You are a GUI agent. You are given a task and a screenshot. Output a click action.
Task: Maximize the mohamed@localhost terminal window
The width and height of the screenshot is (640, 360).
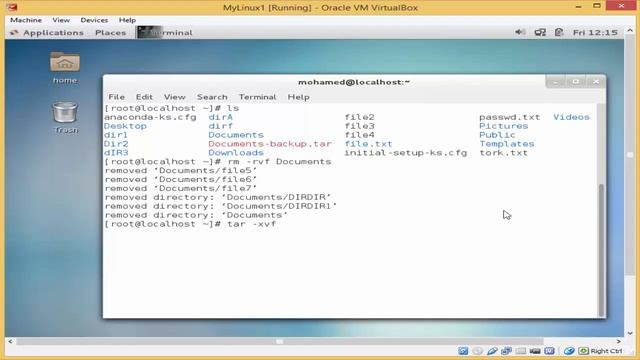coord(576,82)
